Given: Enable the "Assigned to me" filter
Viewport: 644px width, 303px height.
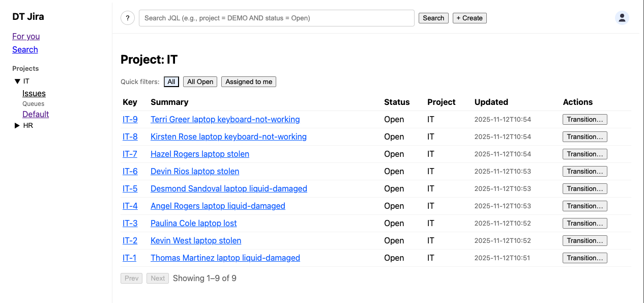Looking at the screenshot, I should [x=248, y=81].
